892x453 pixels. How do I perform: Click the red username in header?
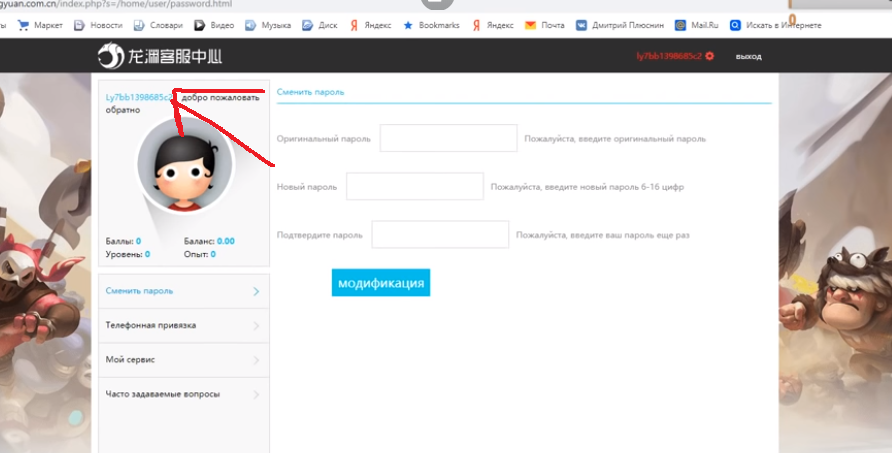click(x=669, y=56)
